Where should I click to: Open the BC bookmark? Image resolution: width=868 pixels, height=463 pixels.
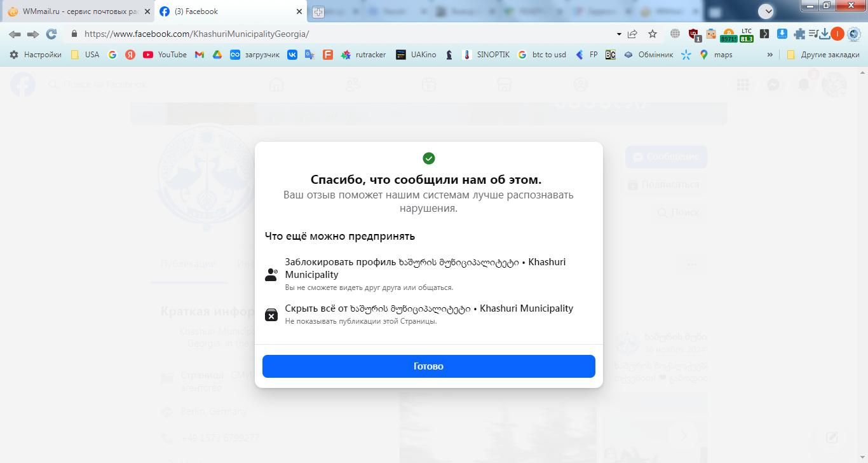pyautogui.click(x=611, y=55)
